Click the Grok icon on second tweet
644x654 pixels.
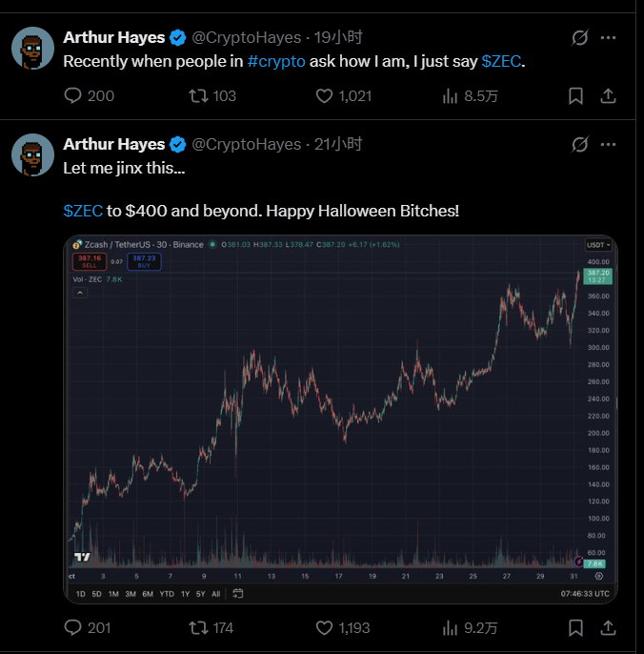pos(578,145)
